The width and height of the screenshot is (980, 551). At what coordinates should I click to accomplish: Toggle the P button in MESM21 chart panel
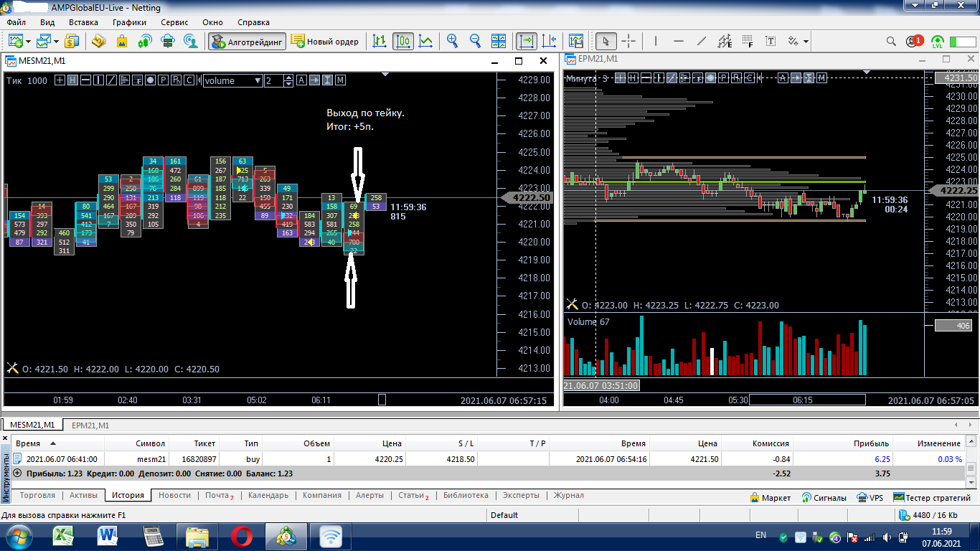click(x=164, y=80)
